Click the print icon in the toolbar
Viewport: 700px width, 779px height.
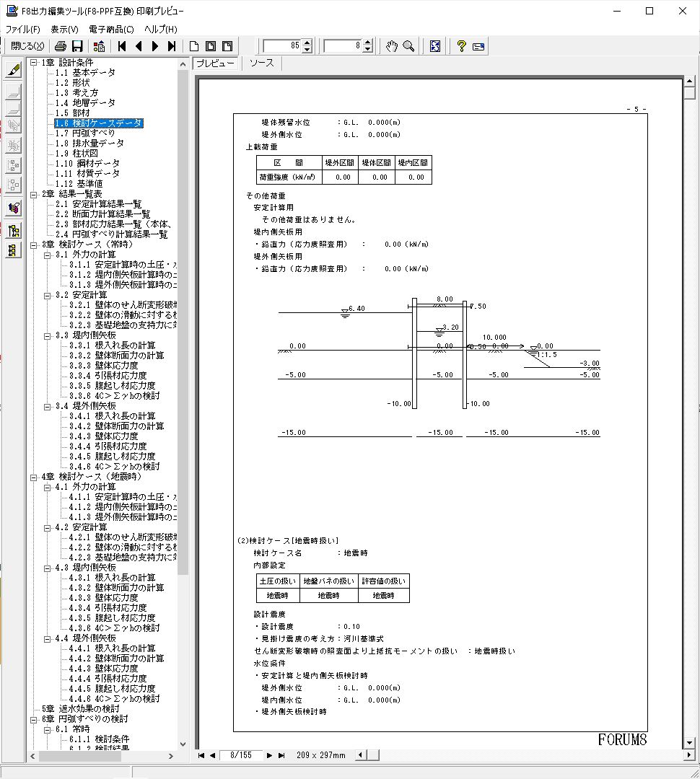click(61, 46)
